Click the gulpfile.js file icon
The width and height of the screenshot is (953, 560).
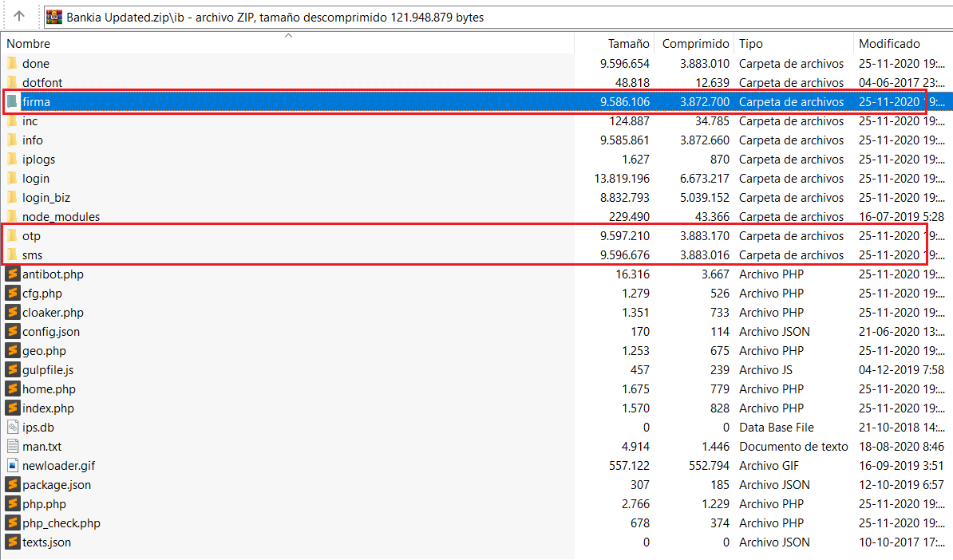tap(12, 369)
